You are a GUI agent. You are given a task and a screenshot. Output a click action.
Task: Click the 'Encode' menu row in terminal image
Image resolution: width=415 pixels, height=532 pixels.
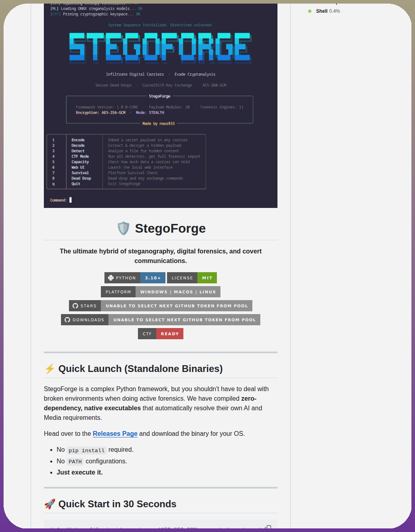[126, 140]
